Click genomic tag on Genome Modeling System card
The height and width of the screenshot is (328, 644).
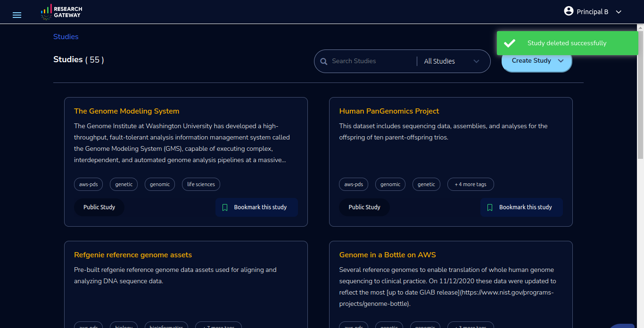click(x=160, y=184)
